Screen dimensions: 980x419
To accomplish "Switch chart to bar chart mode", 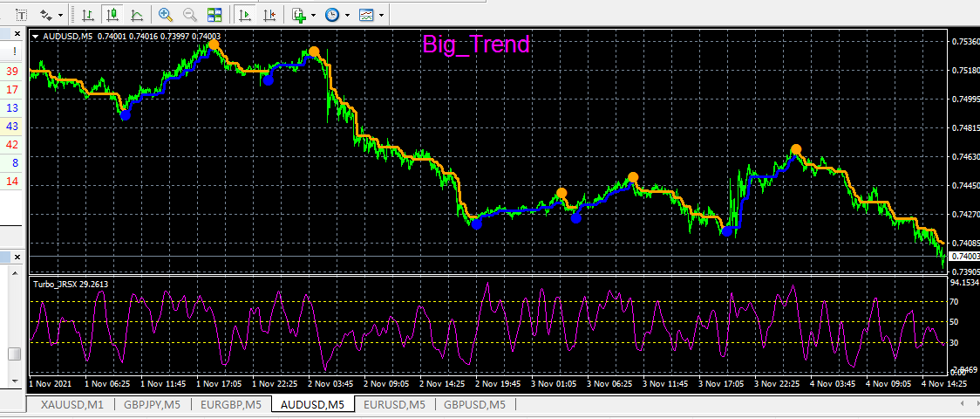I will pos(88,14).
